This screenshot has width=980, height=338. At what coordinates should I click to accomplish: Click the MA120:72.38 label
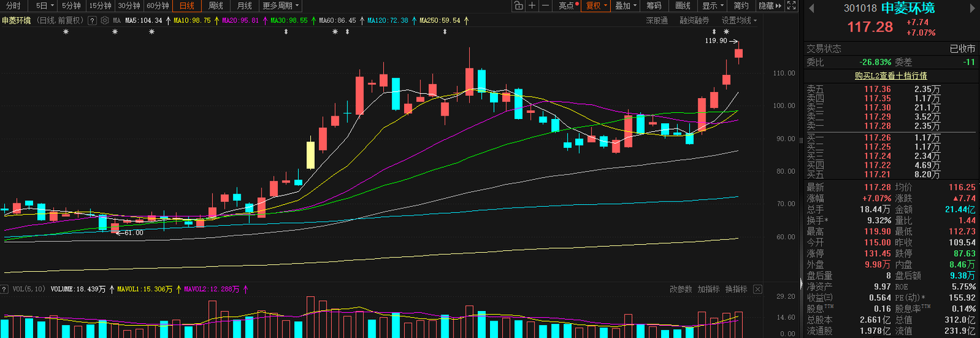click(x=387, y=20)
